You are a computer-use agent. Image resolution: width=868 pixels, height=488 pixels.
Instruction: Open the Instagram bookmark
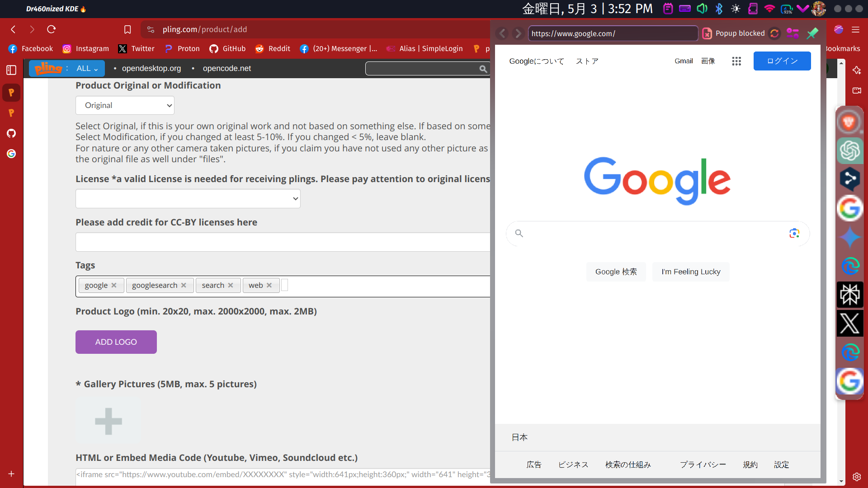tap(85, 49)
